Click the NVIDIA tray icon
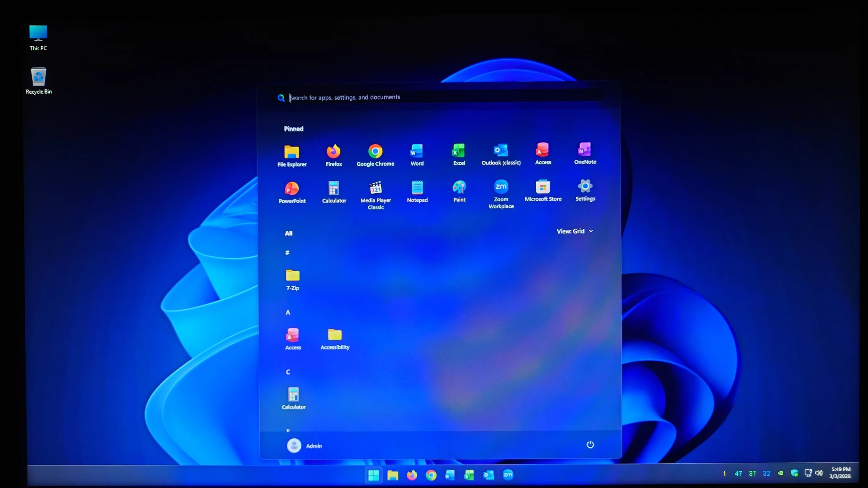Viewport: 868px width, 488px height. pos(781,473)
